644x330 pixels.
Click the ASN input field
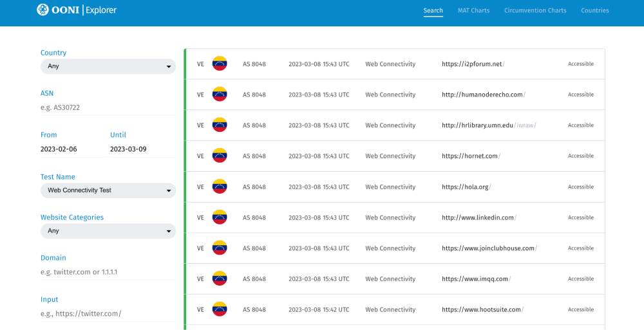click(108, 107)
